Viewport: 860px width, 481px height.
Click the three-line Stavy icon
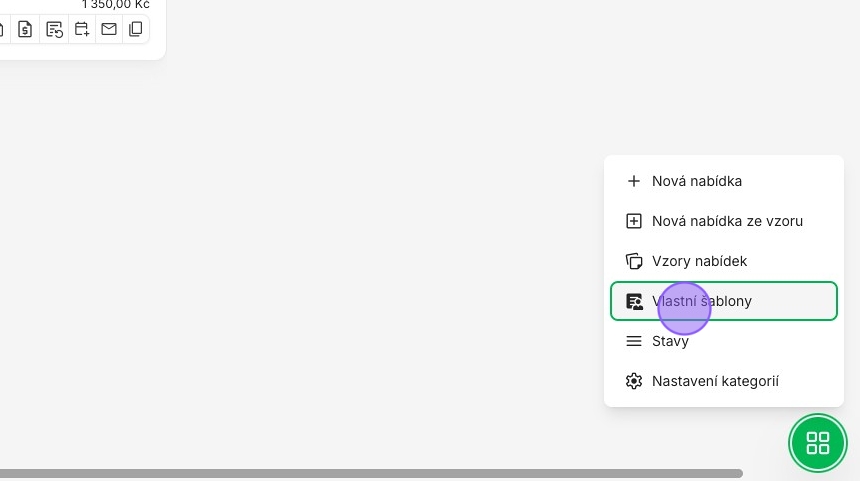pyautogui.click(x=633, y=341)
